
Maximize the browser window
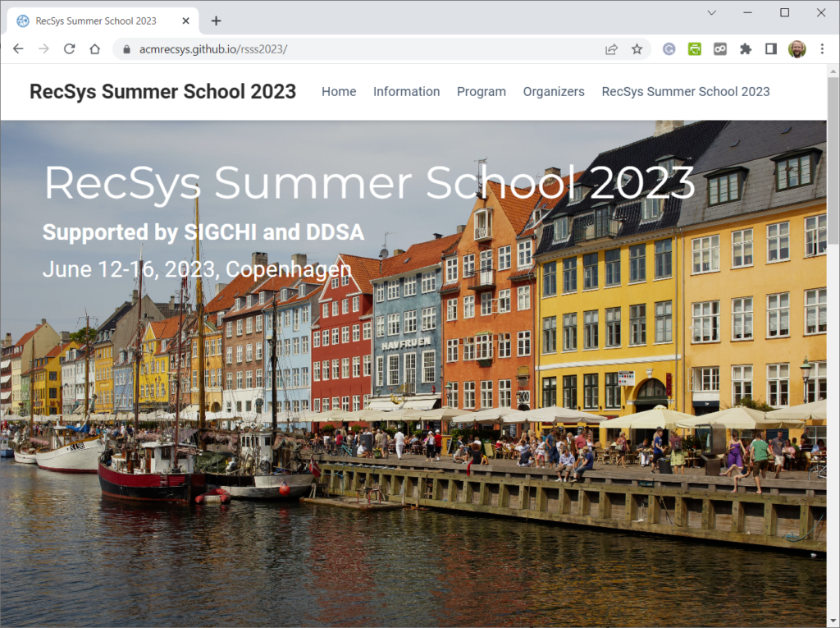pos(784,13)
